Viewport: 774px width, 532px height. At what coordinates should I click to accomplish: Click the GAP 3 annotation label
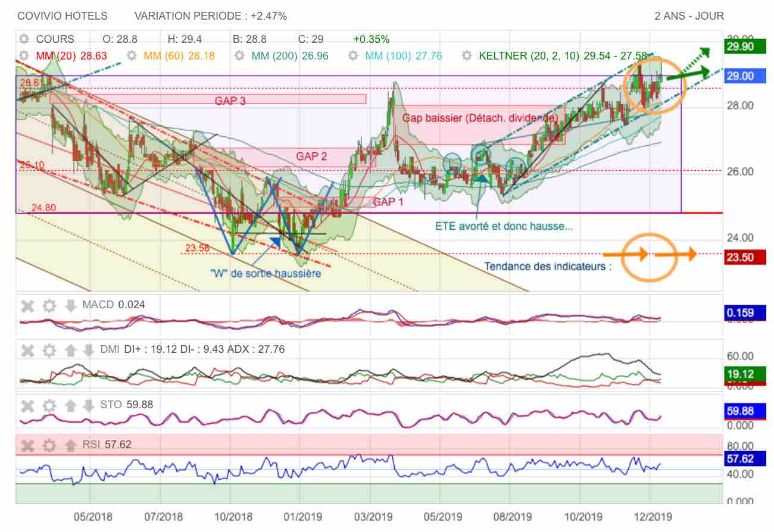[230, 101]
